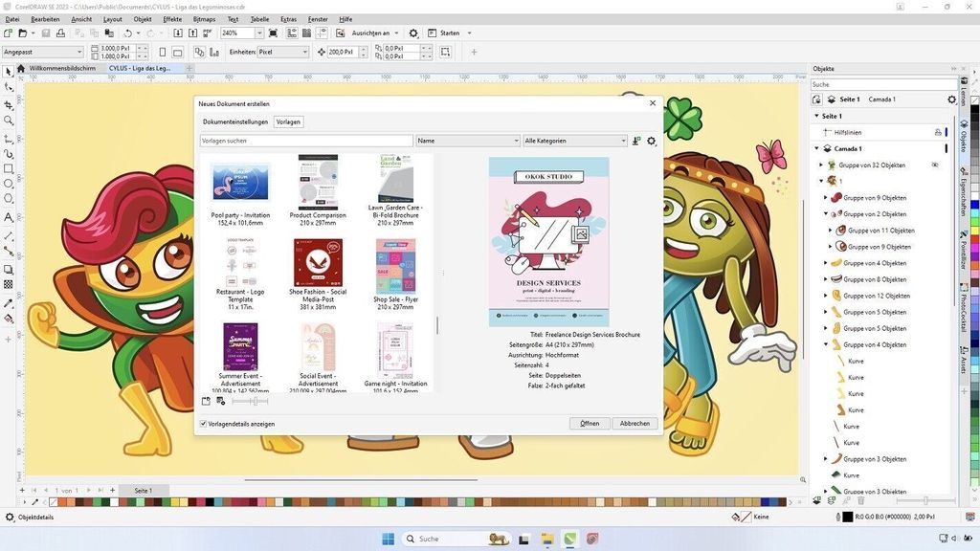Image resolution: width=980 pixels, height=551 pixels.
Task: Hide Gruppe von 32 Objekten using its eye toggle
Action: 936,165
